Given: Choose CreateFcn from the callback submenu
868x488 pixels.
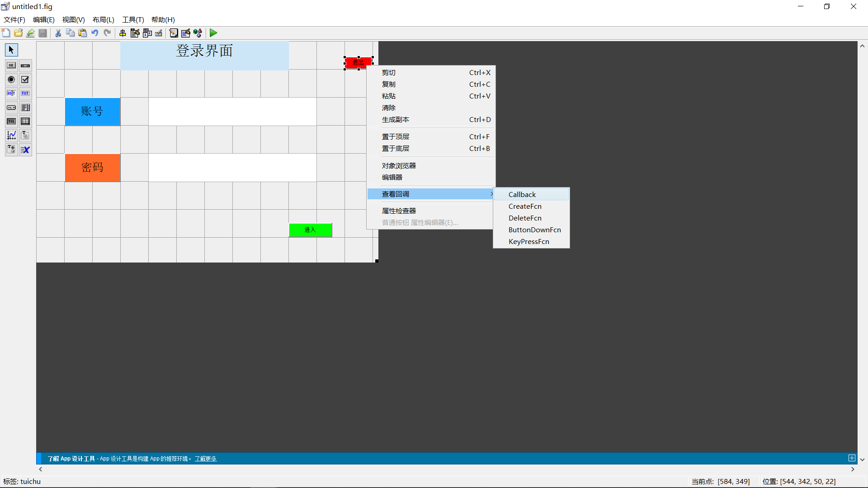Looking at the screenshot, I should tap(525, 206).
